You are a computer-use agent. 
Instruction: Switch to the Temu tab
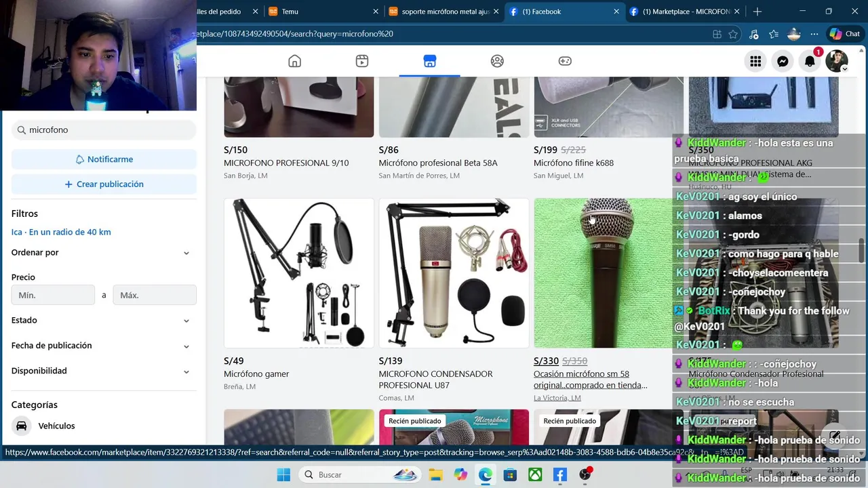(322, 12)
